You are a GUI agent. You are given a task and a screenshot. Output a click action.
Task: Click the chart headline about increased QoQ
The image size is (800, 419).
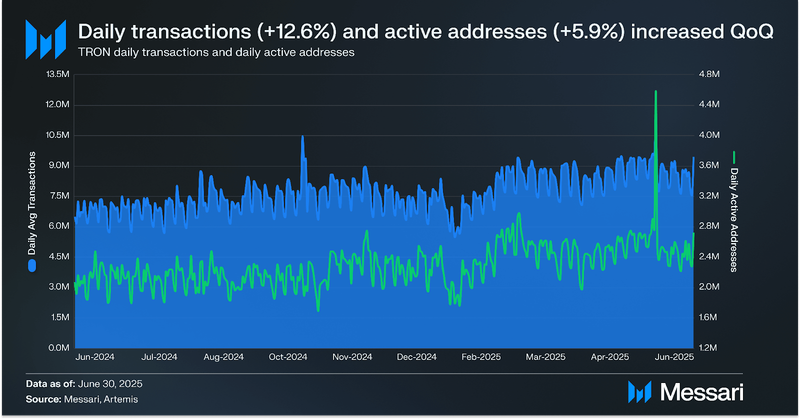(x=426, y=32)
